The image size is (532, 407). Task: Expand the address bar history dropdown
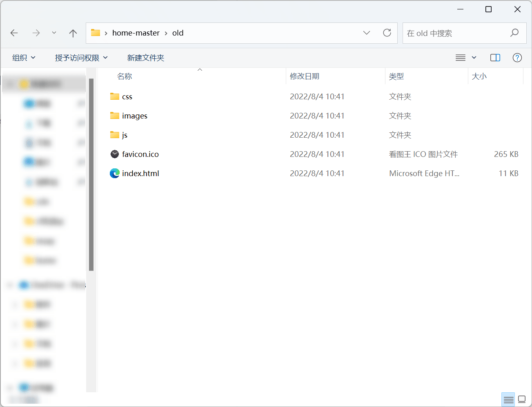pyautogui.click(x=366, y=33)
